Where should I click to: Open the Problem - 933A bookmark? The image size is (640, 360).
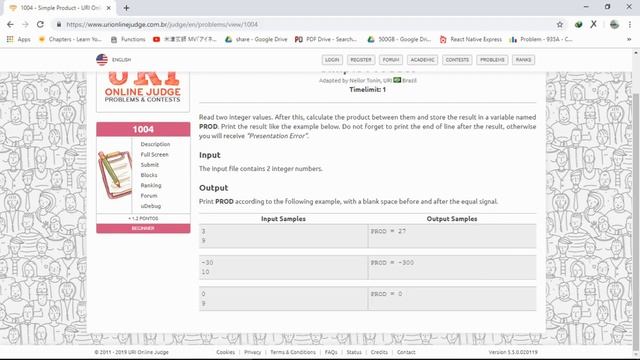(x=541, y=39)
